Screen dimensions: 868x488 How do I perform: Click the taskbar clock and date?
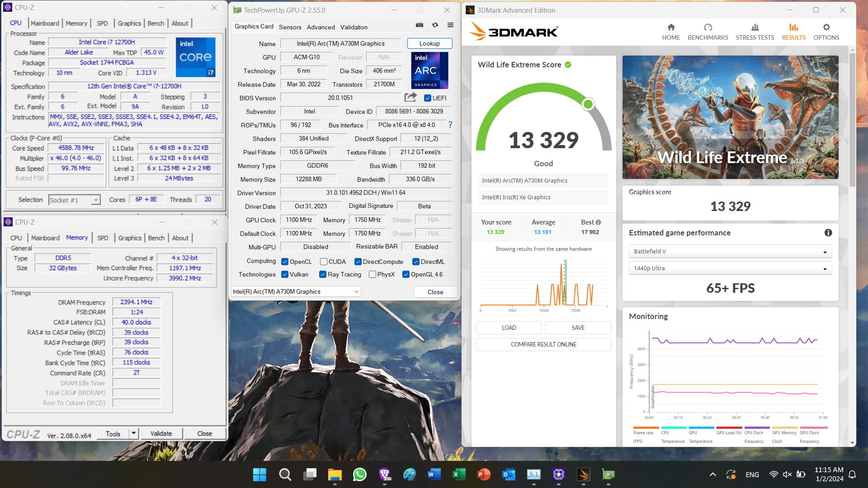point(829,474)
